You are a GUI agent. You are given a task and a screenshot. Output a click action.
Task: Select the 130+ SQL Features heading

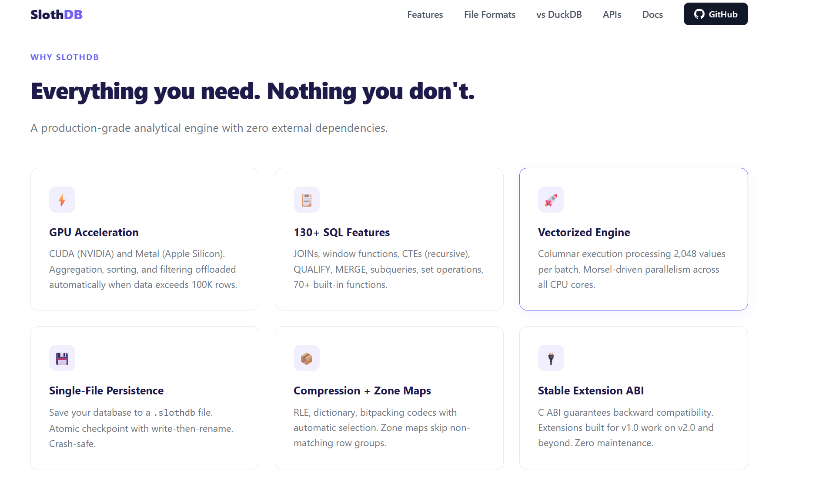click(341, 232)
